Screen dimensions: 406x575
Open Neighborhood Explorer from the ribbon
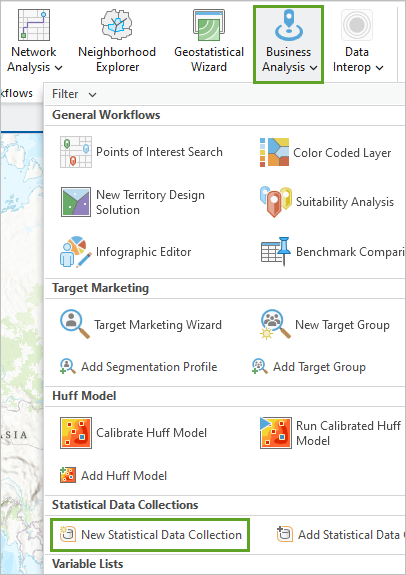(x=117, y=41)
